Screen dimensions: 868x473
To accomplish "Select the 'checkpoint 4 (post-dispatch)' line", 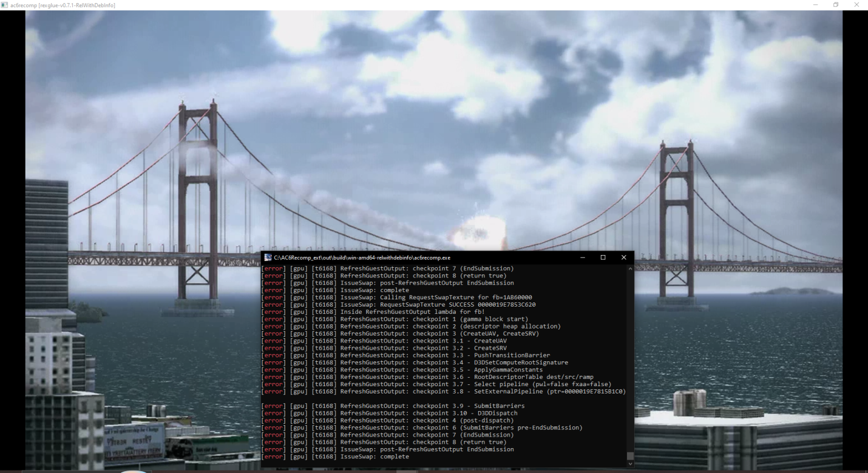I will tap(387, 420).
